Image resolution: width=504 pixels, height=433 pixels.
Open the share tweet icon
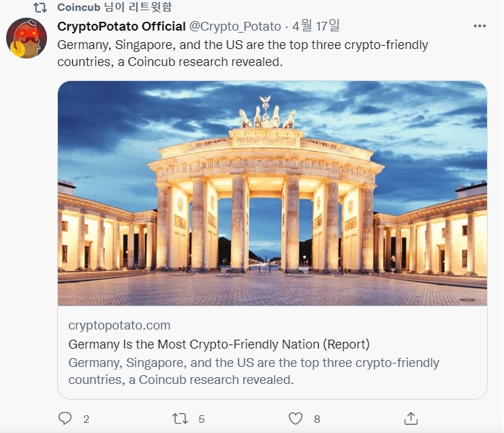(x=411, y=418)
